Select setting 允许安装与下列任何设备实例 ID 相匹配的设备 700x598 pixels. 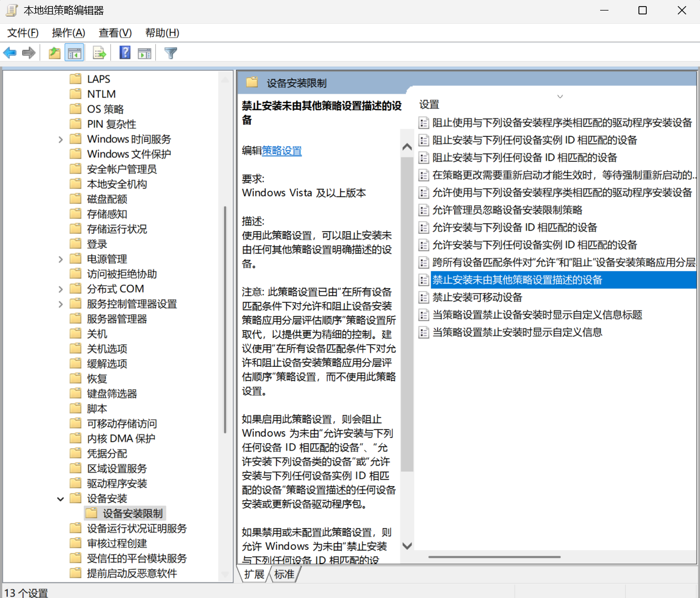535,245
